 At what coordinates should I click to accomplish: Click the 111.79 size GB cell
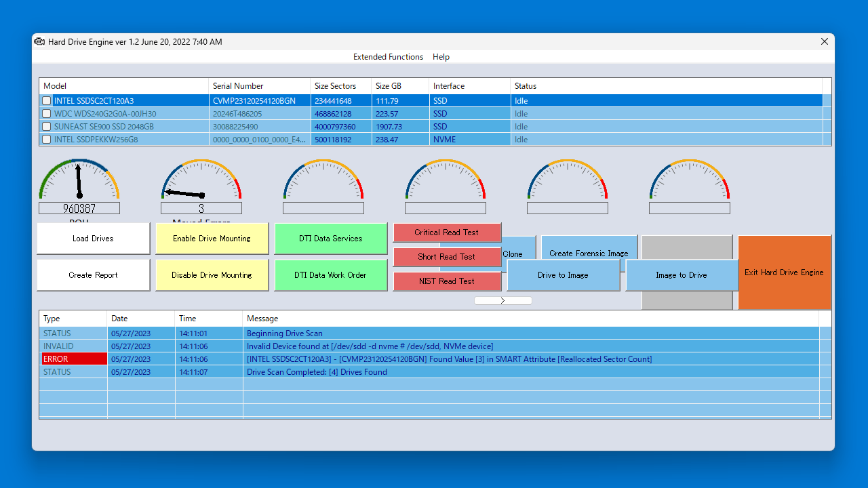pyautogui.click(x=400, y=101)
